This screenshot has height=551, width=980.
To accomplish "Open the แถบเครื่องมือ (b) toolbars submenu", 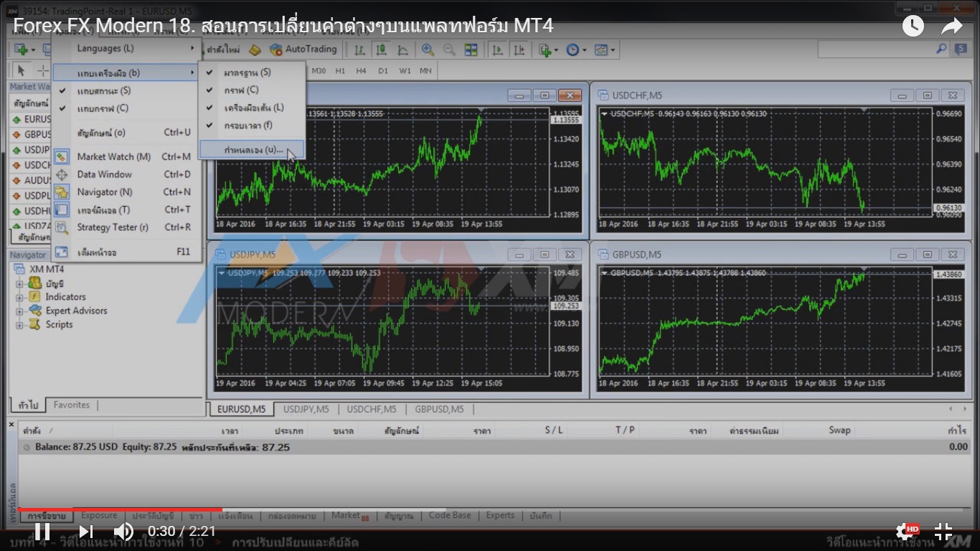I will 126,72.
